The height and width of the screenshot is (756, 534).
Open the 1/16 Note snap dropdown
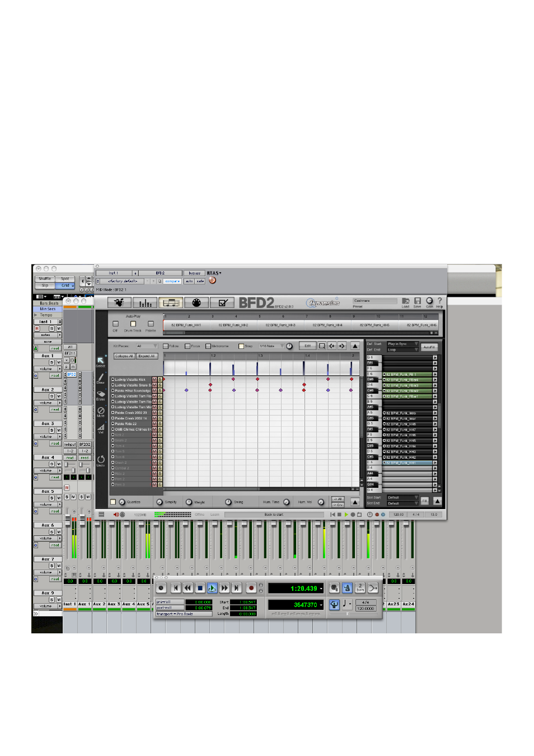tap(271, 346)
